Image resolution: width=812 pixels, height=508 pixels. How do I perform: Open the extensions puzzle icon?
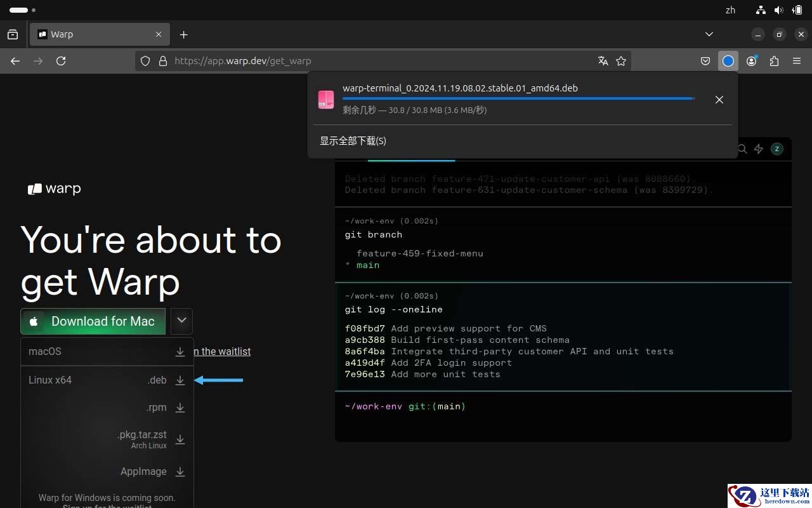pyautogui.click(x=774, y=61)
